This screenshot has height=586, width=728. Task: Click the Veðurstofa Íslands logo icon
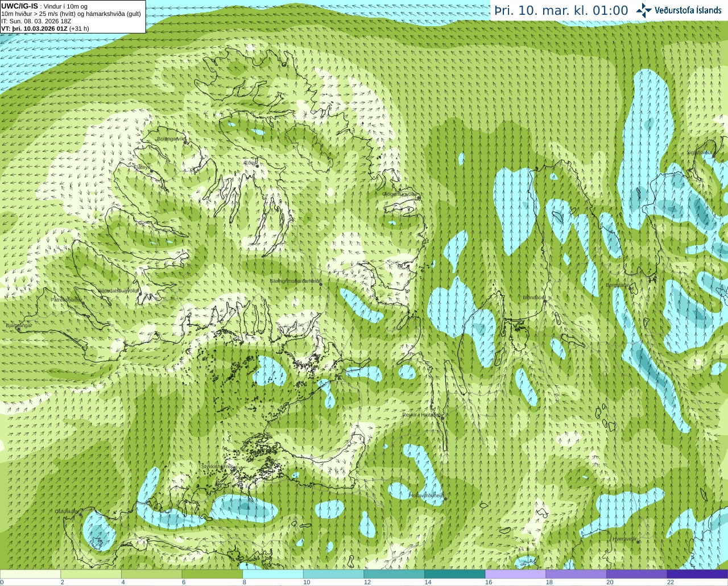pos(644,10)
